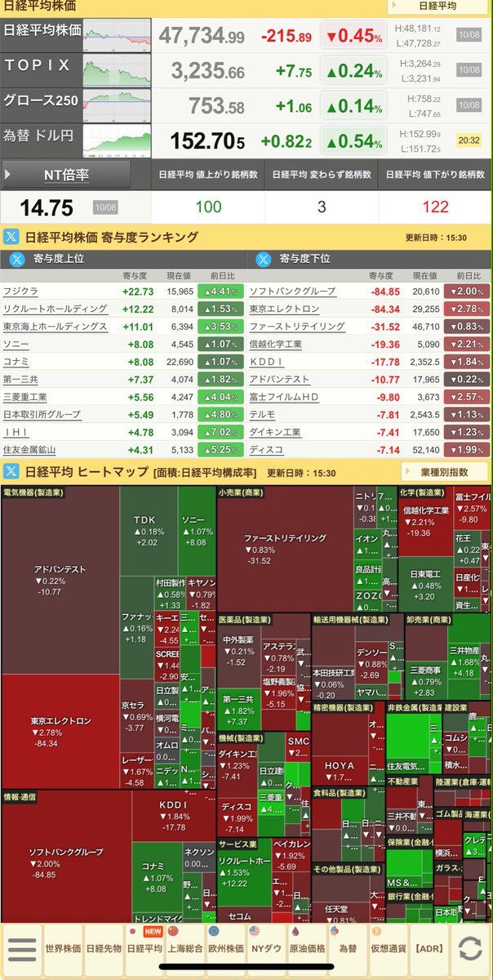
Task: Click X share icon beside 寄与度ランキング
Action: [x=12, y=237]
